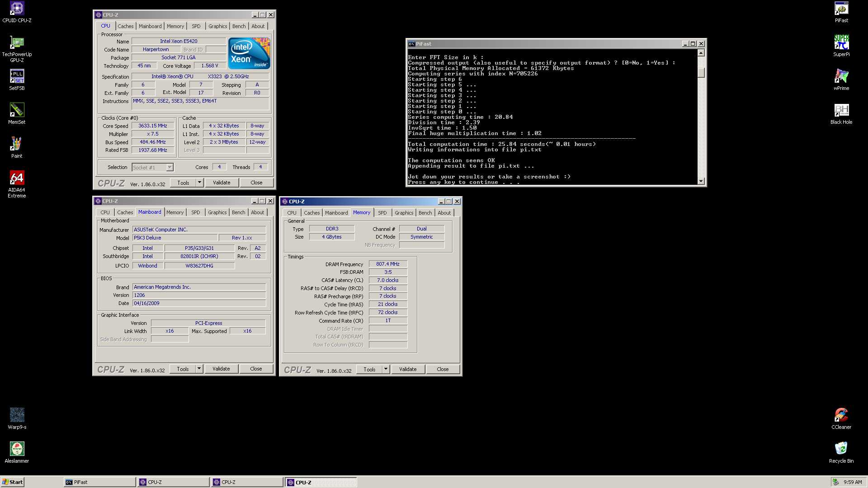Select AIDA64 Extreme desktop icon
The height and width of the screenshot is (488, 868).
pos(17,184)
